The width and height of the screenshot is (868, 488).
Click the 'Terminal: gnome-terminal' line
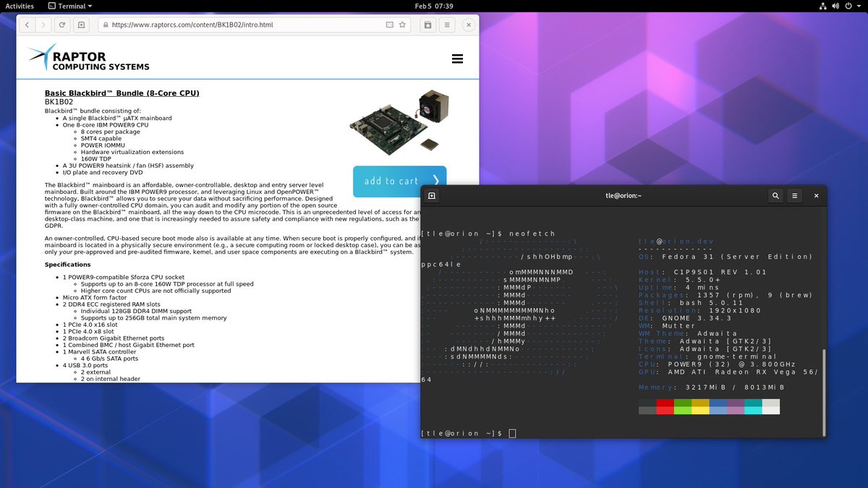[708, 356]
